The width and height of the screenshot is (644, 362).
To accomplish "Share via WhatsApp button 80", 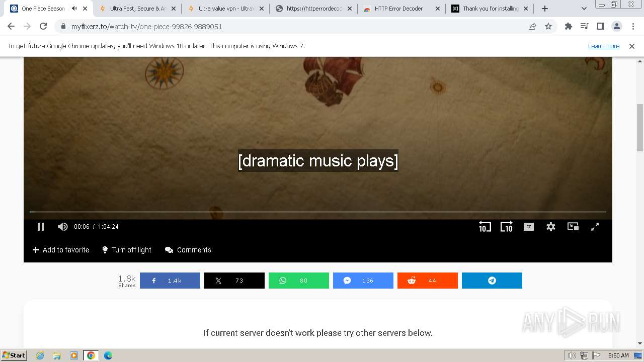I will coord(299,281).
